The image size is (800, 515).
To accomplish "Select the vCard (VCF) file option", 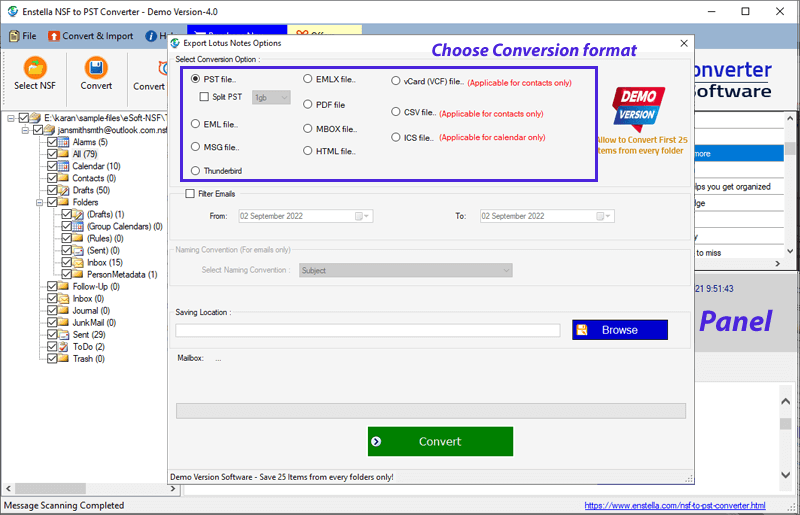I will point(395,81).
